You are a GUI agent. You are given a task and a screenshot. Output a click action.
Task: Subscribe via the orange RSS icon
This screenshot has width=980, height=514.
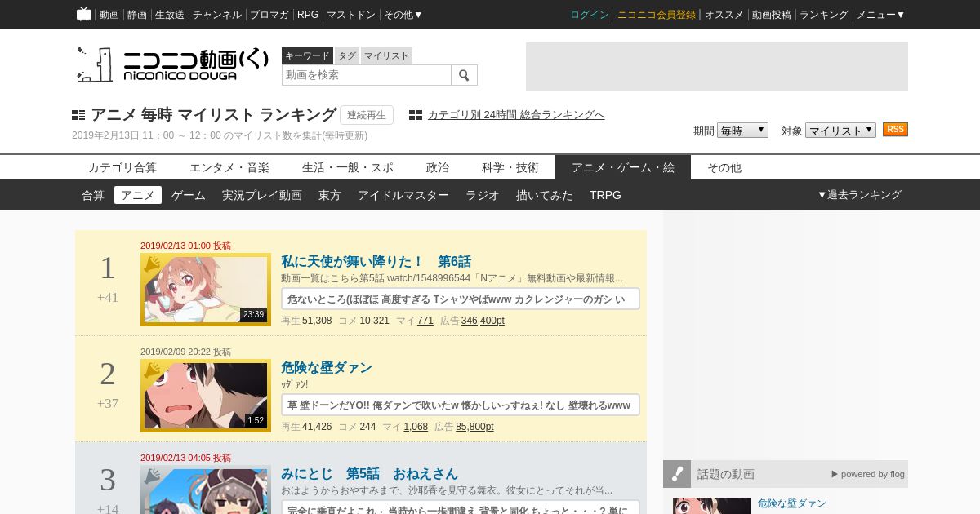click(x=895, y=130)
